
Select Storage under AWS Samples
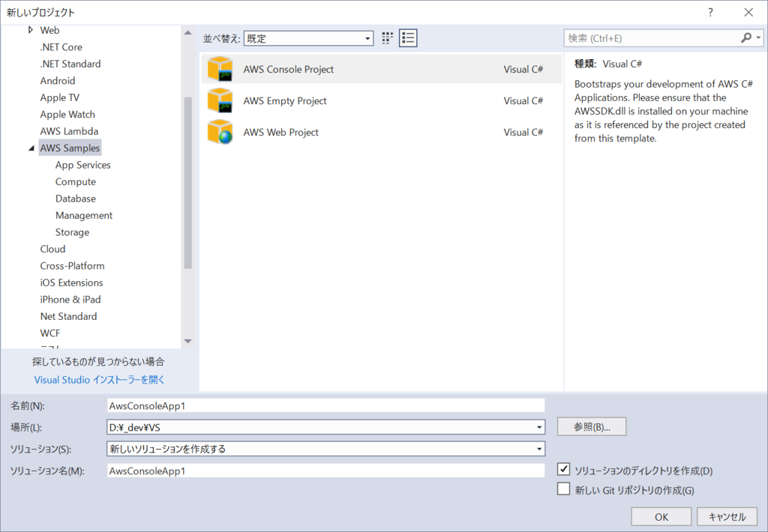72,232
